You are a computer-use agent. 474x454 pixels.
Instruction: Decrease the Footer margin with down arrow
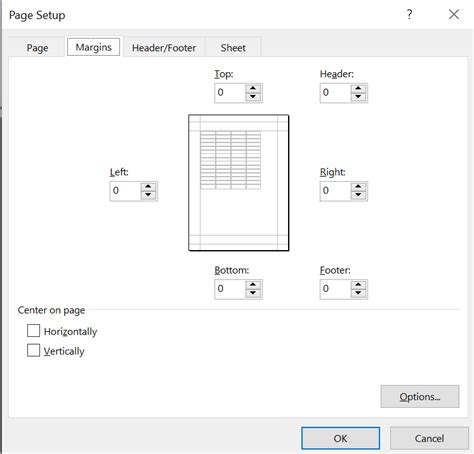358,293
